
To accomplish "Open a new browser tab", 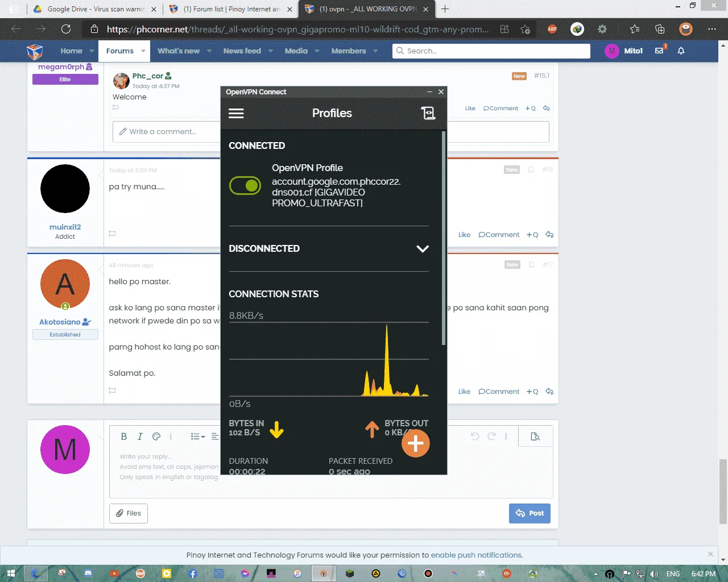I will (x=445, y=9).
